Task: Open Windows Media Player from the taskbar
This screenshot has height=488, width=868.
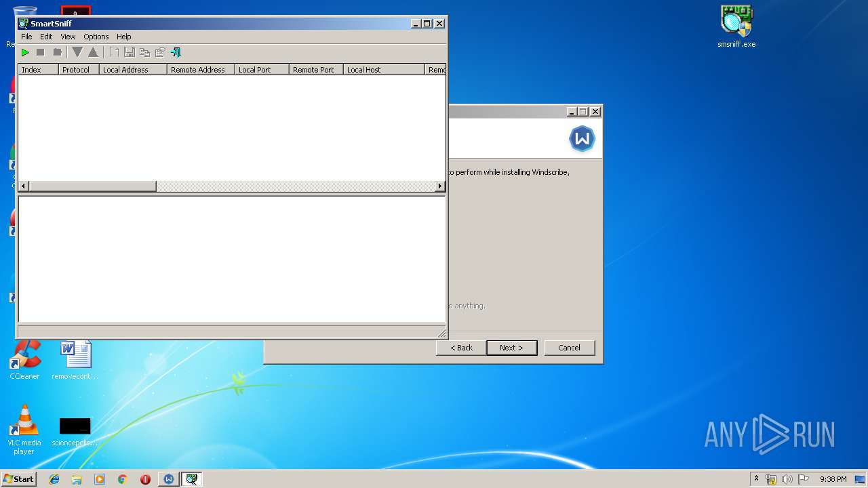Action: coord(100,479)
